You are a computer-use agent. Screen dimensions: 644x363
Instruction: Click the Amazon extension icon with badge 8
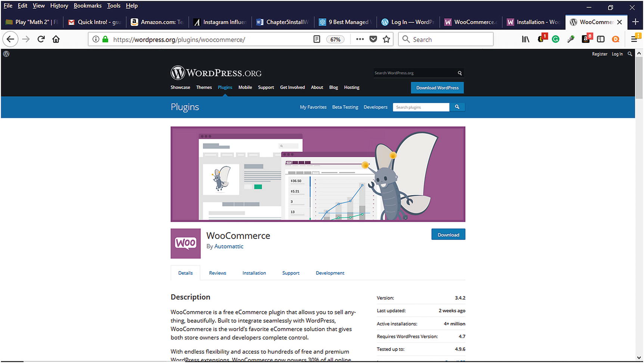click(586, 38)
